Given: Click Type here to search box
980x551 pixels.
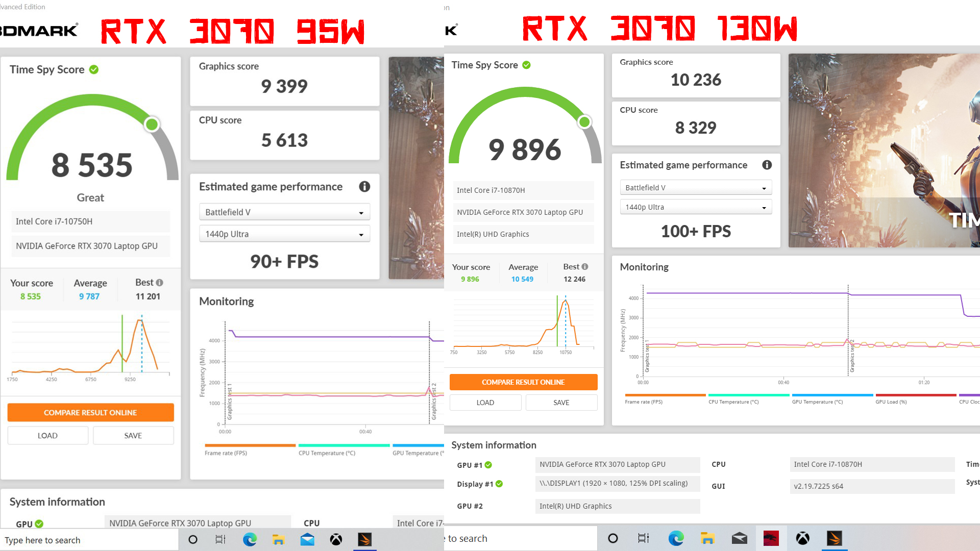Looking at the screenshot, I should 89,540.
